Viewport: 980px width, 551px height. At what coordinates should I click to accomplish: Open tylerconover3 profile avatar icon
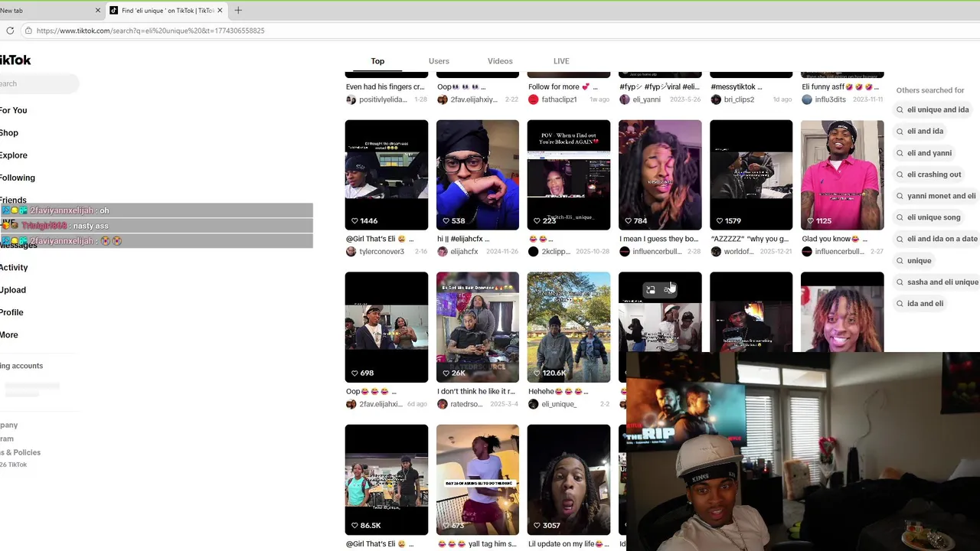tap(351, 252)
